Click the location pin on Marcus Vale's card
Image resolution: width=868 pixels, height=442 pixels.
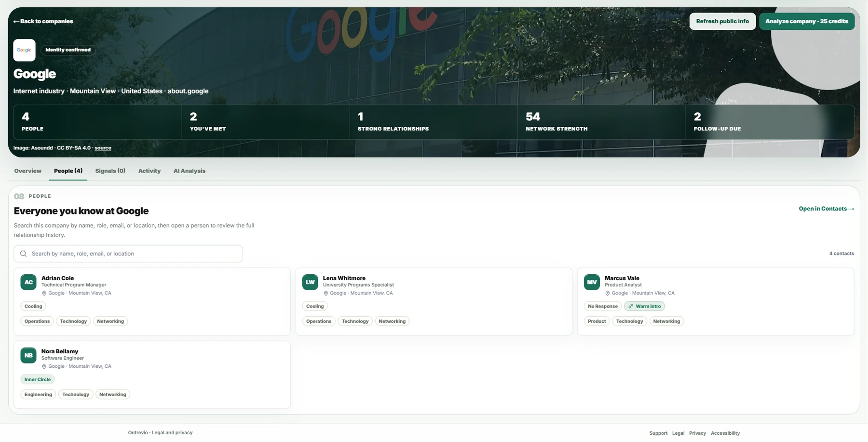click(607, 293)
